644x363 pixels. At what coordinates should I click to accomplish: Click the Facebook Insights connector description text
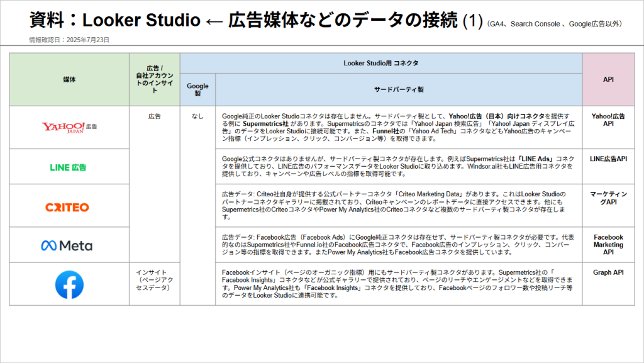pos(397,284)
